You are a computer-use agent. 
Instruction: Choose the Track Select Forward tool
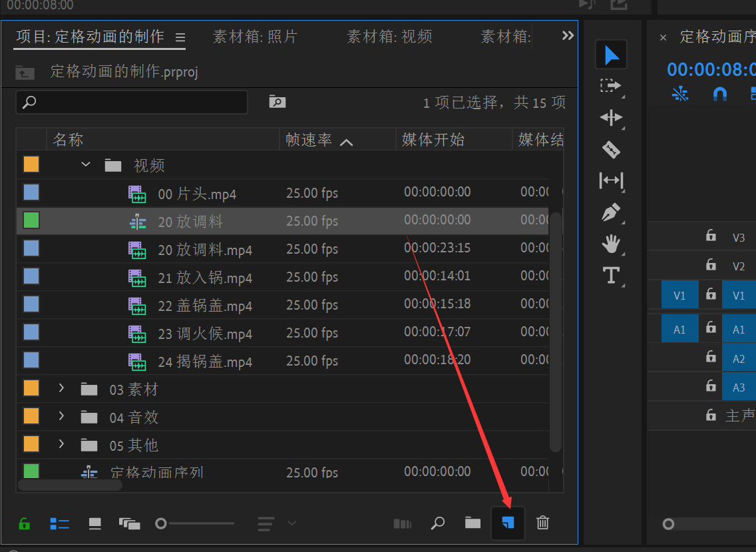tap(612, 87)
